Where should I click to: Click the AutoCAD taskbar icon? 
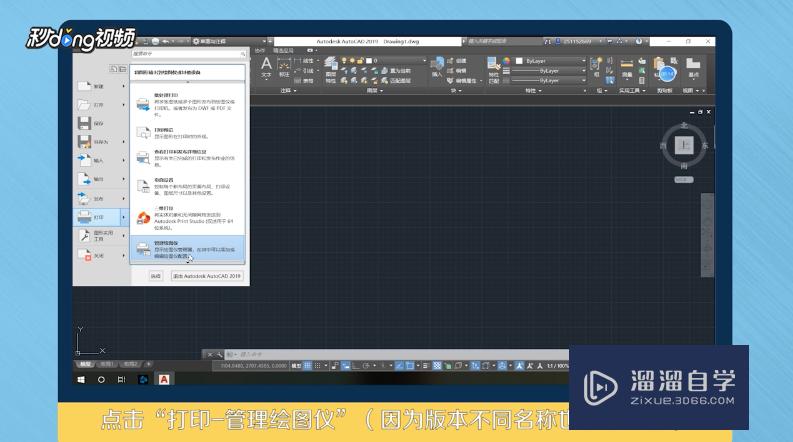tap(164, 379)
